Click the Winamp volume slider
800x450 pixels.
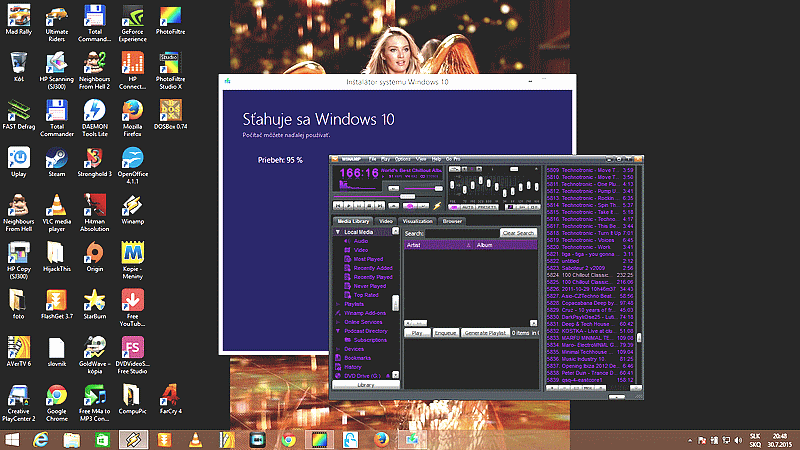pos(423,188)
